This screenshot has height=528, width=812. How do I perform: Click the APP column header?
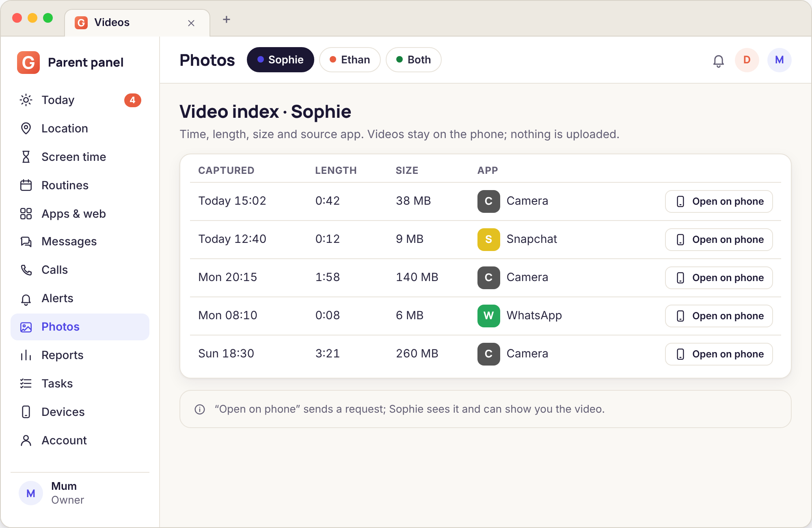pyautogui.click(x=488, y=171)
